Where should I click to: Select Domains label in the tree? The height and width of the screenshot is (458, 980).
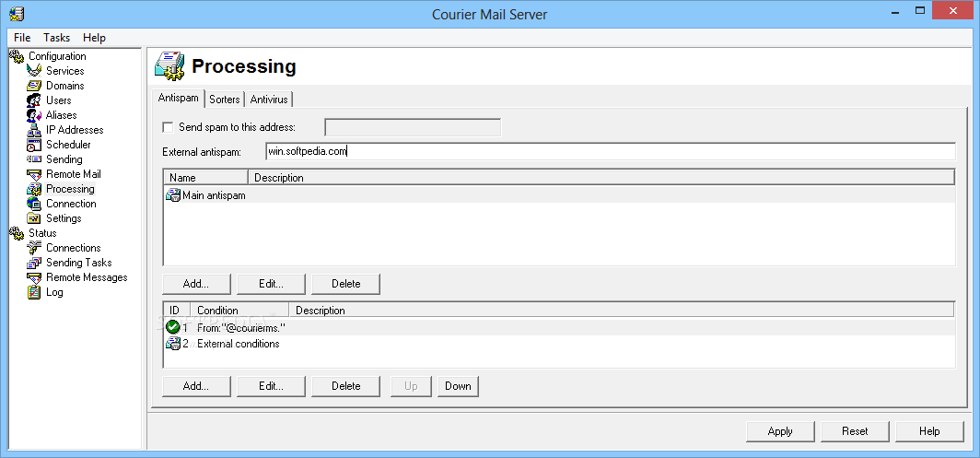pos(65,86)
